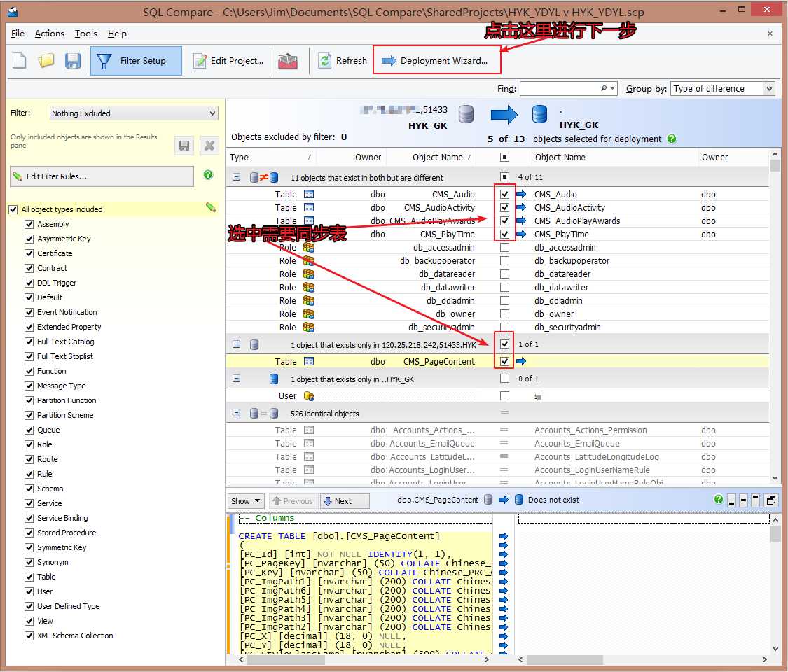
Task: Open the Find box dropdown arrow
Action: pos(613,88)
